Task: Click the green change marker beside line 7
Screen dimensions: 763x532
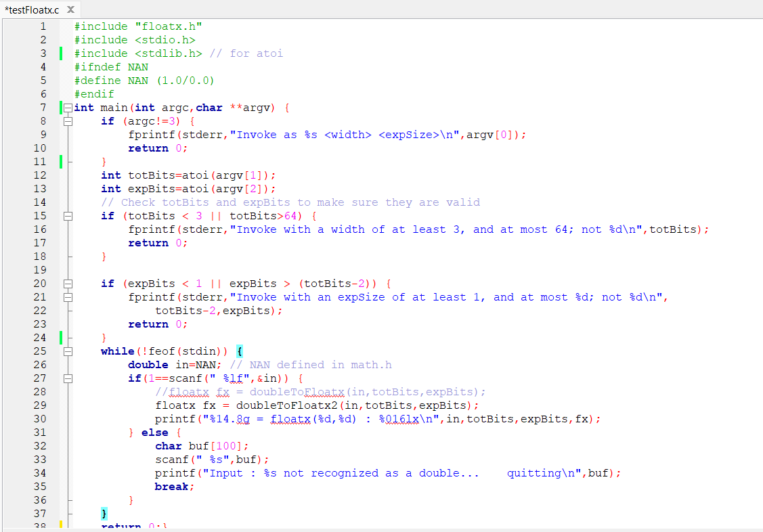Action: [x=60, y=107]
